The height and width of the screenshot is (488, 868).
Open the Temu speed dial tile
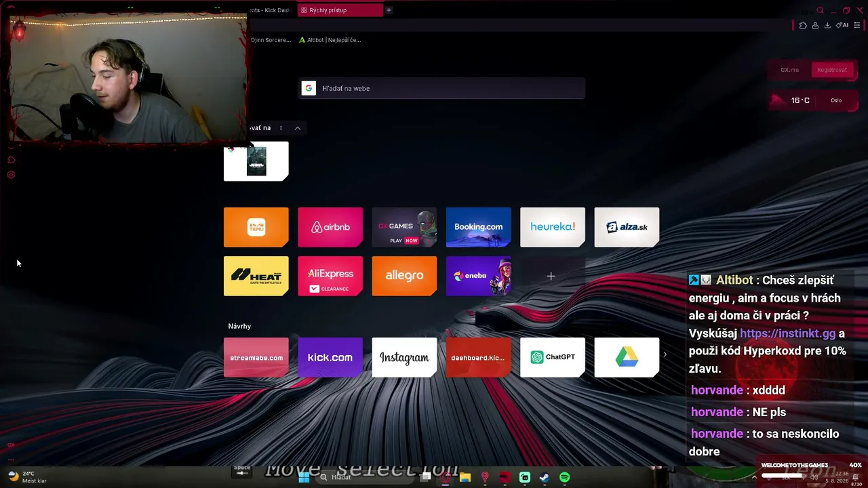pyautogui.click(x=256, y=227)
